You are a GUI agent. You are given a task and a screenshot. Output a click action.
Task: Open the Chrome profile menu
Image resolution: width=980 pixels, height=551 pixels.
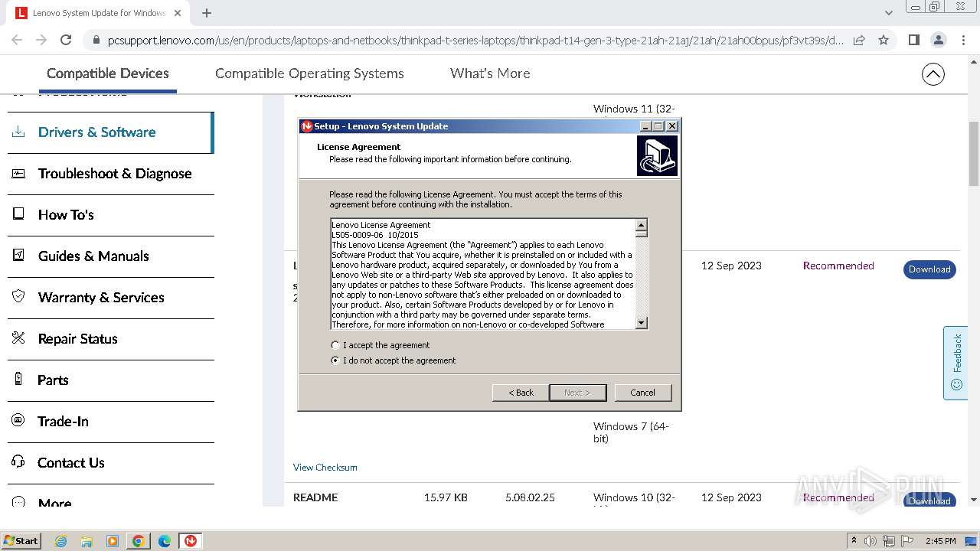pos(939,41)
